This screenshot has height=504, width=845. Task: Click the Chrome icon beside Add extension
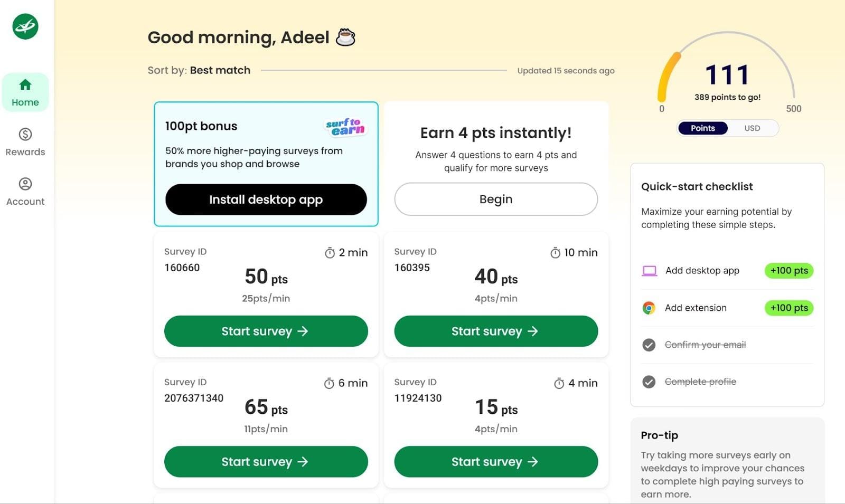[x=648, y=308]
